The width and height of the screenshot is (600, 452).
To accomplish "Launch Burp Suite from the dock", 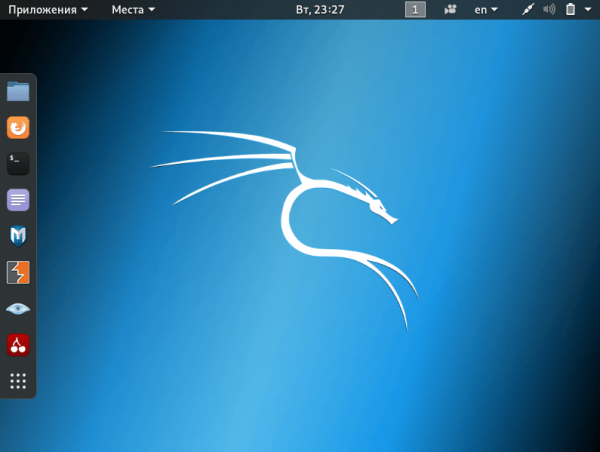I will [18, 273].
